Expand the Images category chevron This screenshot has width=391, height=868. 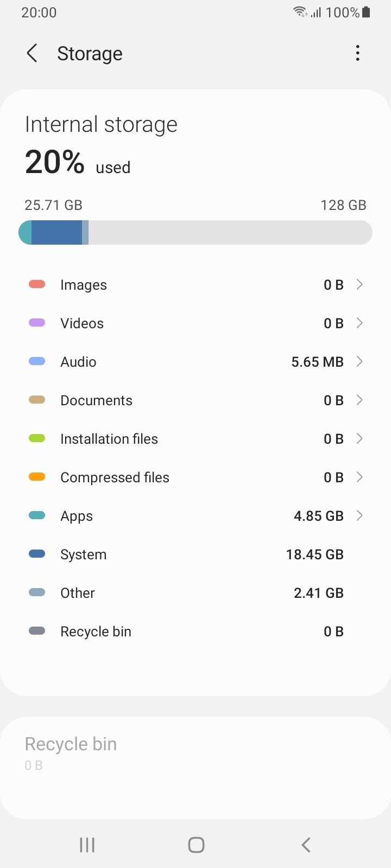pos(359,284)
